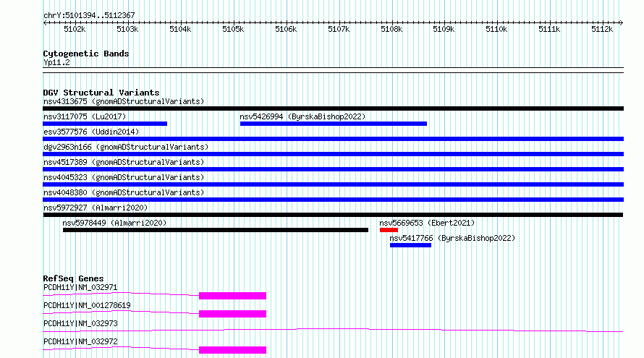Click the dgv2963n166 gnomAD variant label
The image size is (644, 358).
coord(126,147)
